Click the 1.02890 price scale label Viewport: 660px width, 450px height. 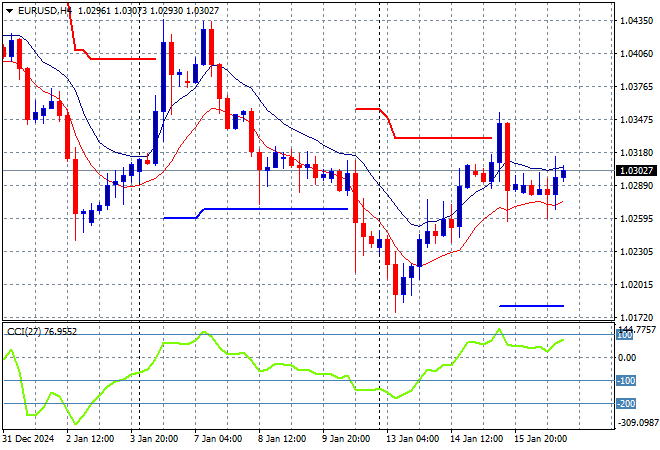click(636, 186)
